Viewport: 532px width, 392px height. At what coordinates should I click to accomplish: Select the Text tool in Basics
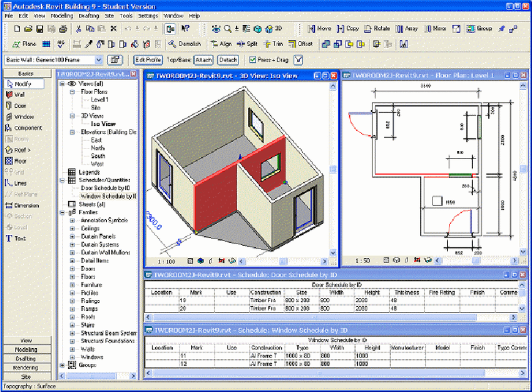(16, 239)
